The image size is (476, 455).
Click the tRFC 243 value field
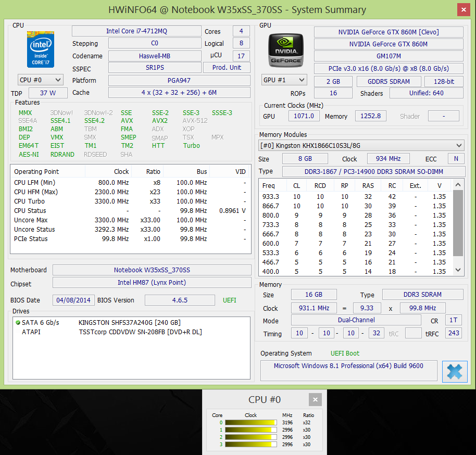click(x=454, y=333)
